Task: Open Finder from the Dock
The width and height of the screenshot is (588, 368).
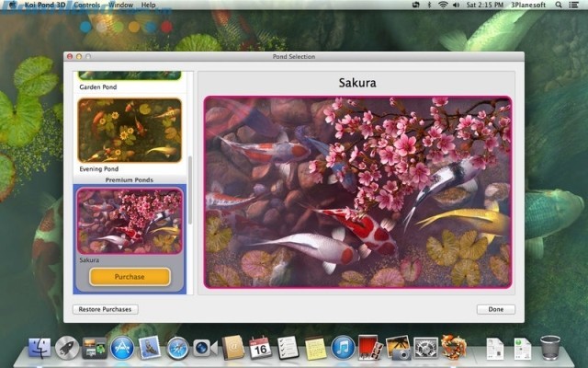Action: pos(39,348)
